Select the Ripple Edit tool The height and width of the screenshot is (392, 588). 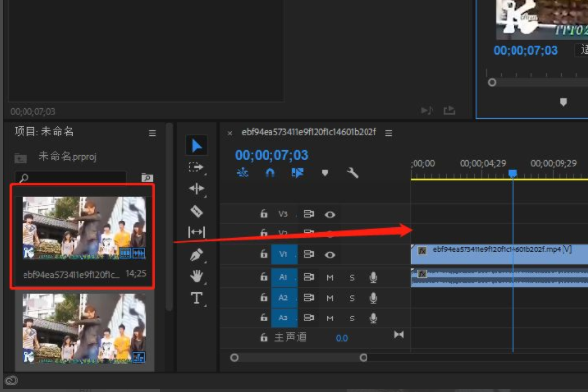click(196, 189)
